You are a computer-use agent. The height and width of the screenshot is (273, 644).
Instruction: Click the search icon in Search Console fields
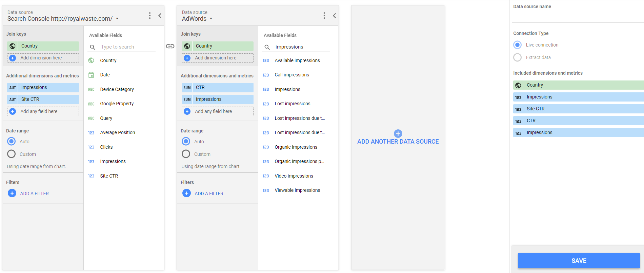click(93, 47)
